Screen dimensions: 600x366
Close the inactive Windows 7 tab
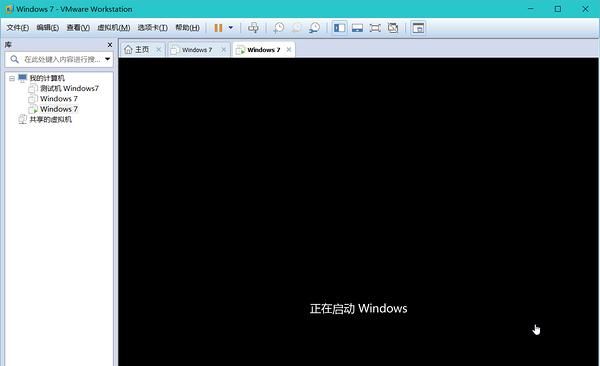point(223,50)
